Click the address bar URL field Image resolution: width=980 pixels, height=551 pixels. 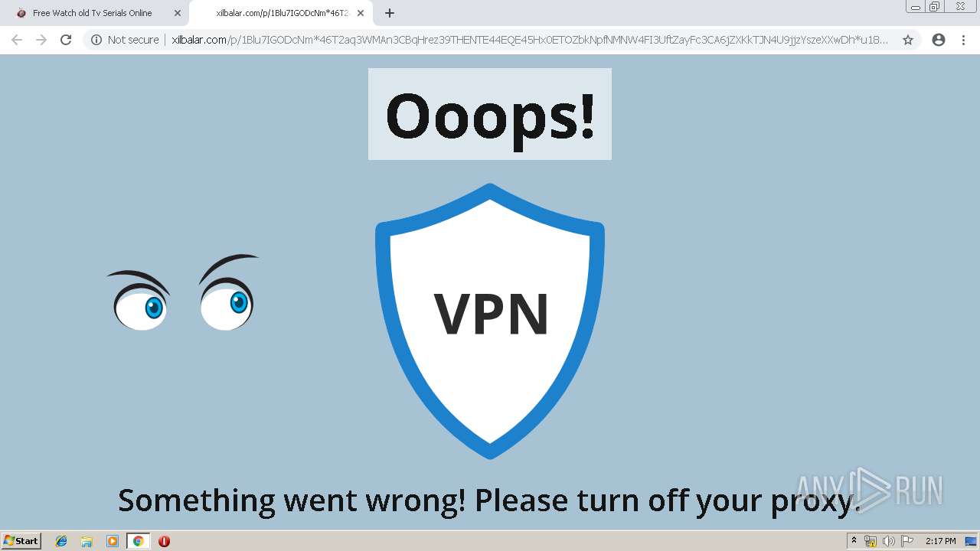pyautogui.click(x=530, y=40)
